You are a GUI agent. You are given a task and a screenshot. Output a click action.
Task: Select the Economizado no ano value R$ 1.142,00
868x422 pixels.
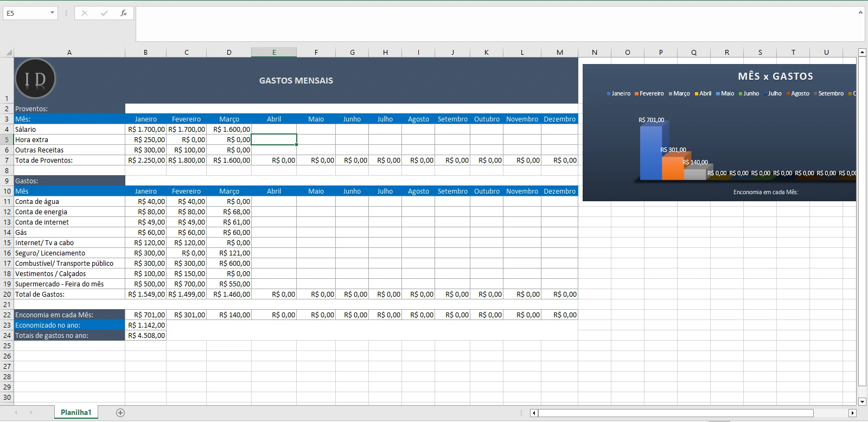(146, 325)
